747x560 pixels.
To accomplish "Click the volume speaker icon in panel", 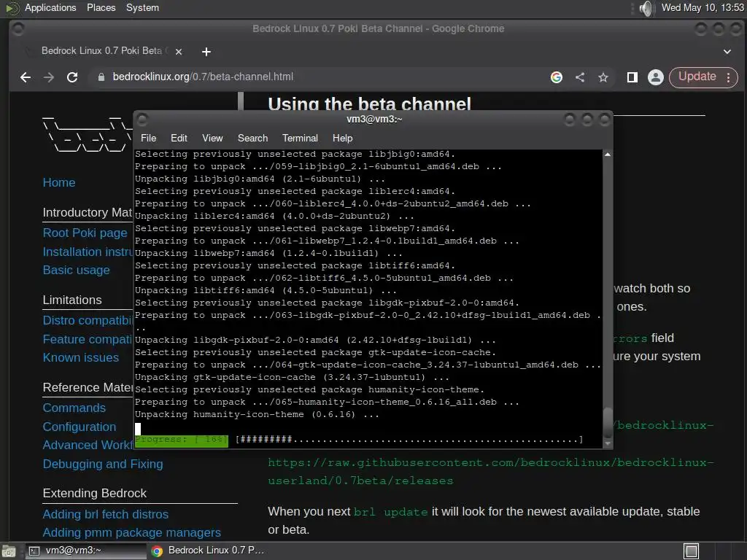I will point(646,8).
